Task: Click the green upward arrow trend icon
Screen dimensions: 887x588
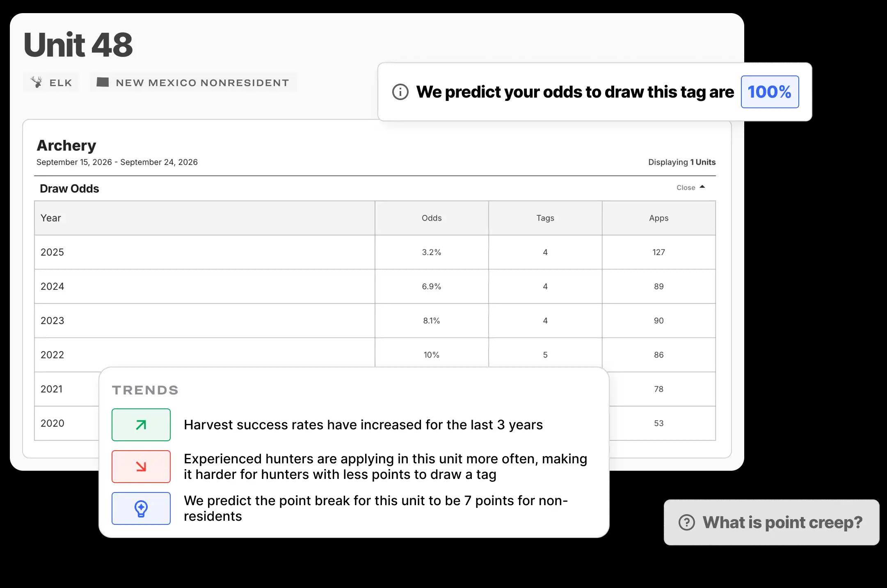Action: click(x=141, y=425)
